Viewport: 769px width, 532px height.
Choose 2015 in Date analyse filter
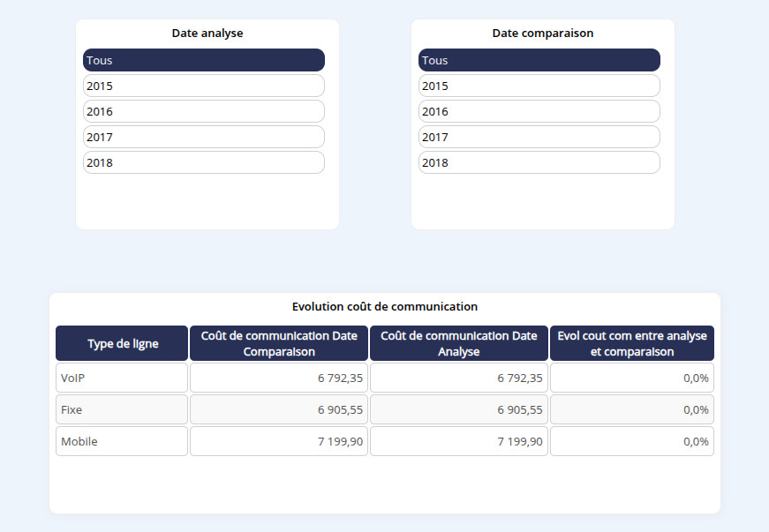(203, 86)
